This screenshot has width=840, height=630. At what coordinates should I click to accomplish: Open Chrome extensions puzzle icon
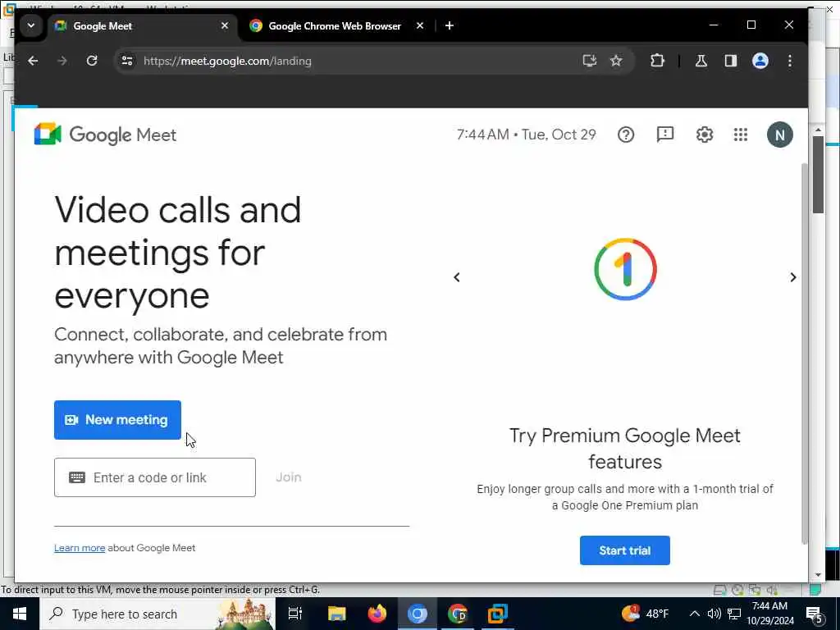657,61
